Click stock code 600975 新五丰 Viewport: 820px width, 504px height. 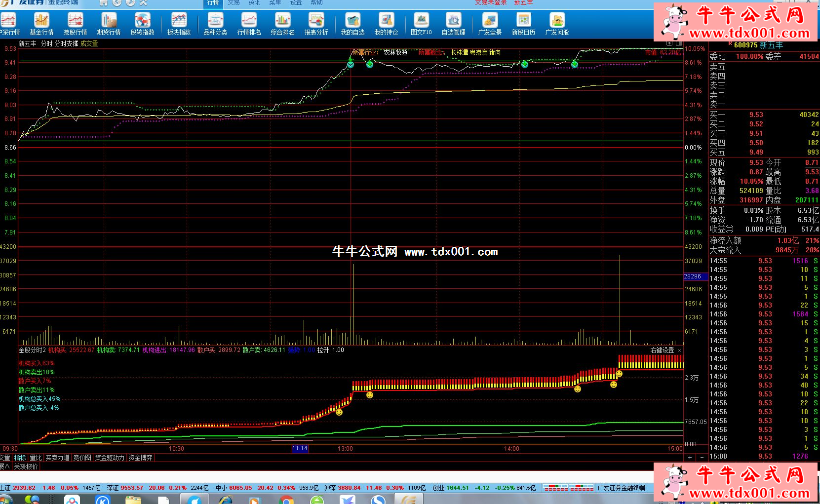758,45
